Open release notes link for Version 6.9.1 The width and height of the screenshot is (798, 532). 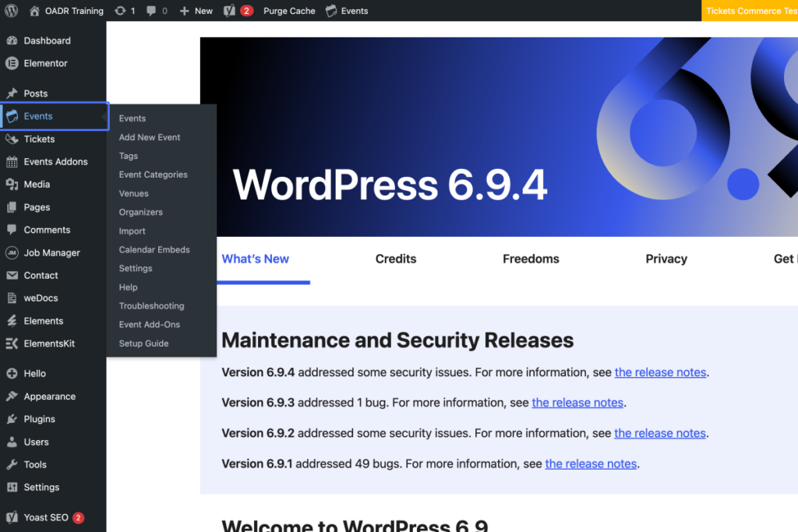tap(591, 464)
